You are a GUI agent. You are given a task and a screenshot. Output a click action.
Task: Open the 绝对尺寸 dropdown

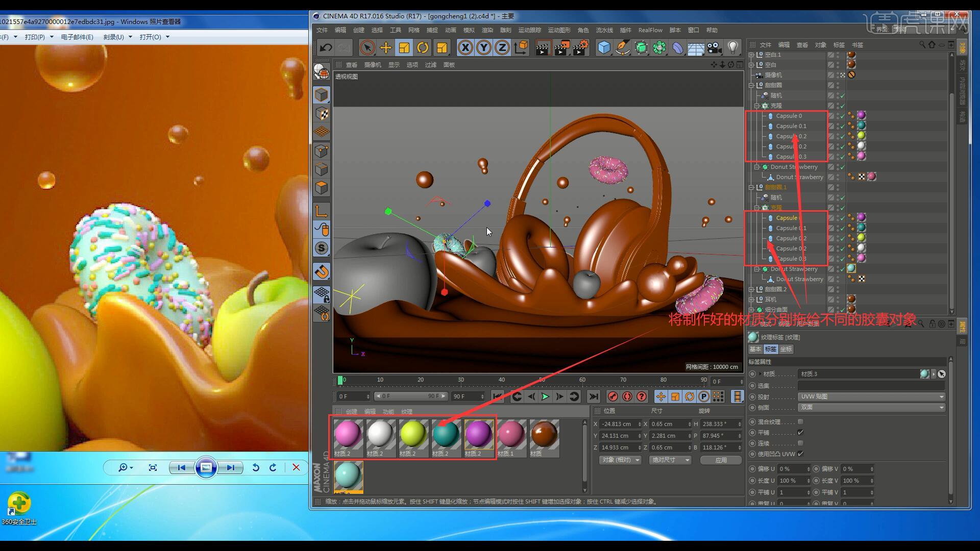coord(670,460)
